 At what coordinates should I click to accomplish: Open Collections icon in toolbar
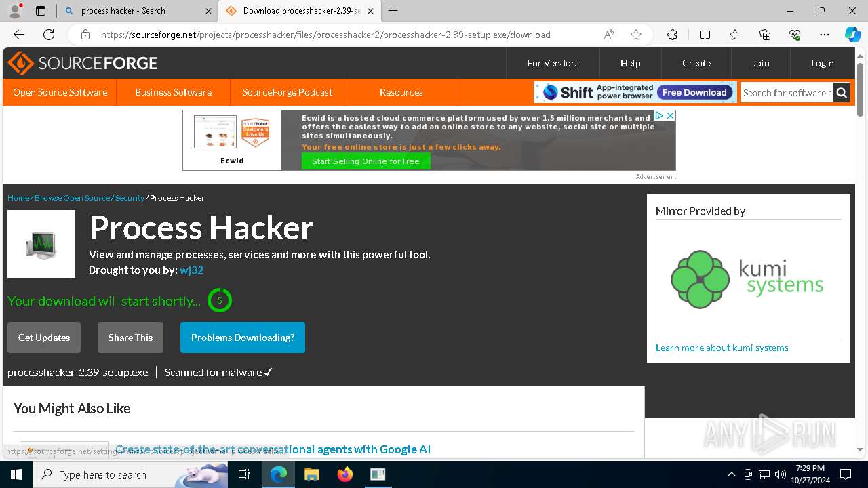[x=765, y=35]
